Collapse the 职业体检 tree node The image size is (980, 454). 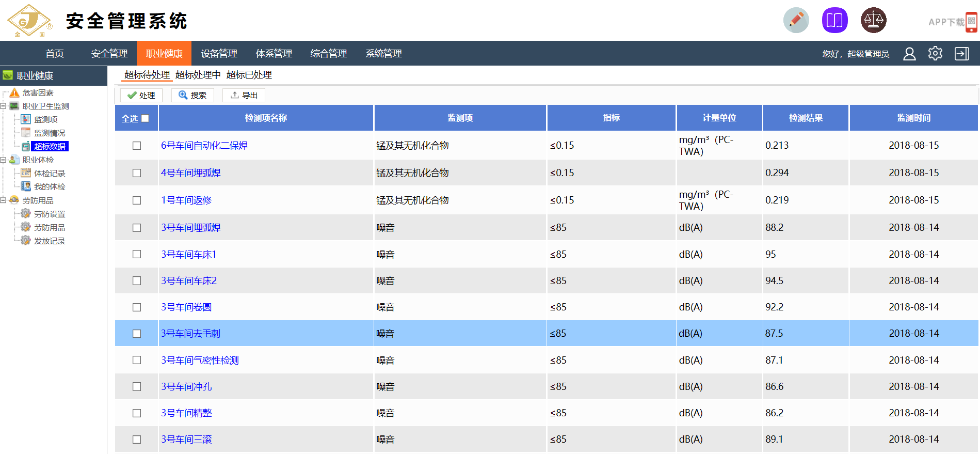tap(3, 160)
